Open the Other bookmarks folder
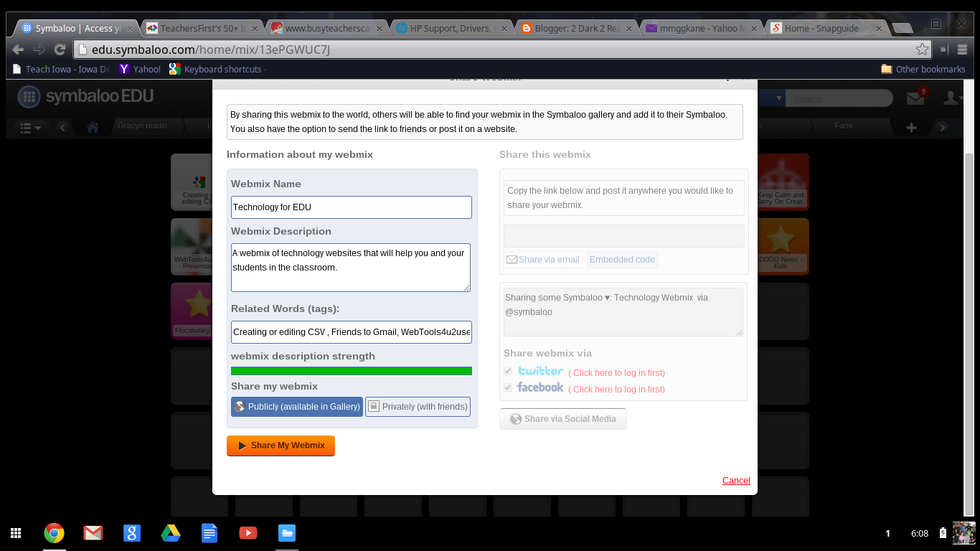Screen dimensions: 980x551 click(x=923, y=69)
